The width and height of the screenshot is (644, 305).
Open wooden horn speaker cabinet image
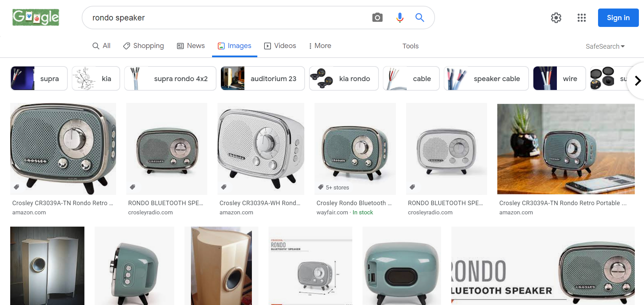pyautogui.click(x=221, y=266)
